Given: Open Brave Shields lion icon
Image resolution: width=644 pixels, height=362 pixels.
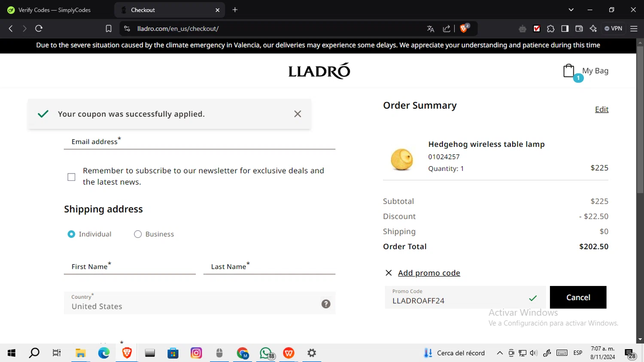Looking at the screenshot, I should coord(464,28).
